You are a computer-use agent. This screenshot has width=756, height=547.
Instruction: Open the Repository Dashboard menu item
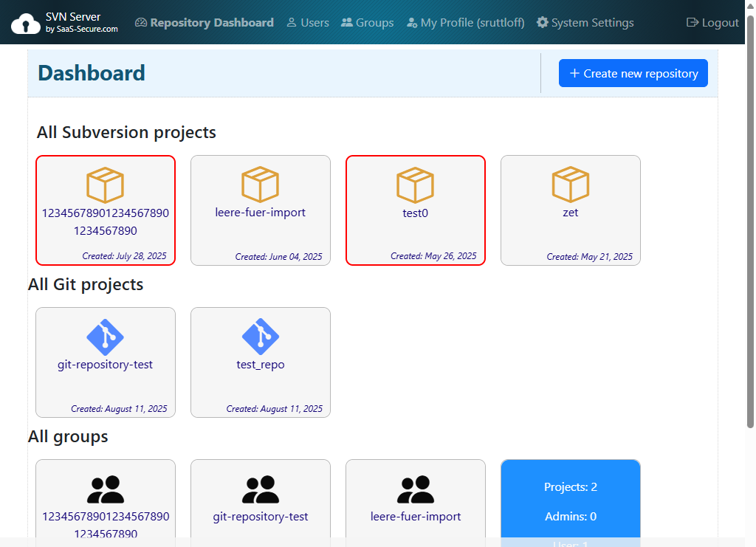(204, 22)
